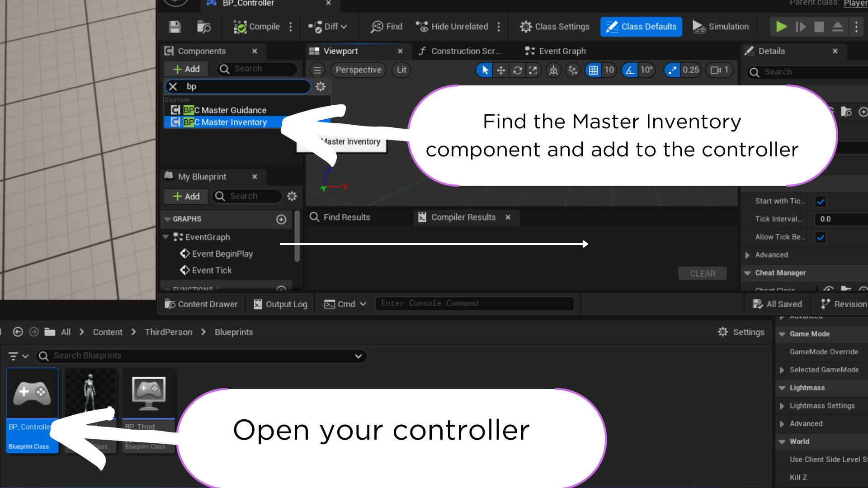Open the Output Log
Viewport: 868px width, 488px height.
pos(281,304)
